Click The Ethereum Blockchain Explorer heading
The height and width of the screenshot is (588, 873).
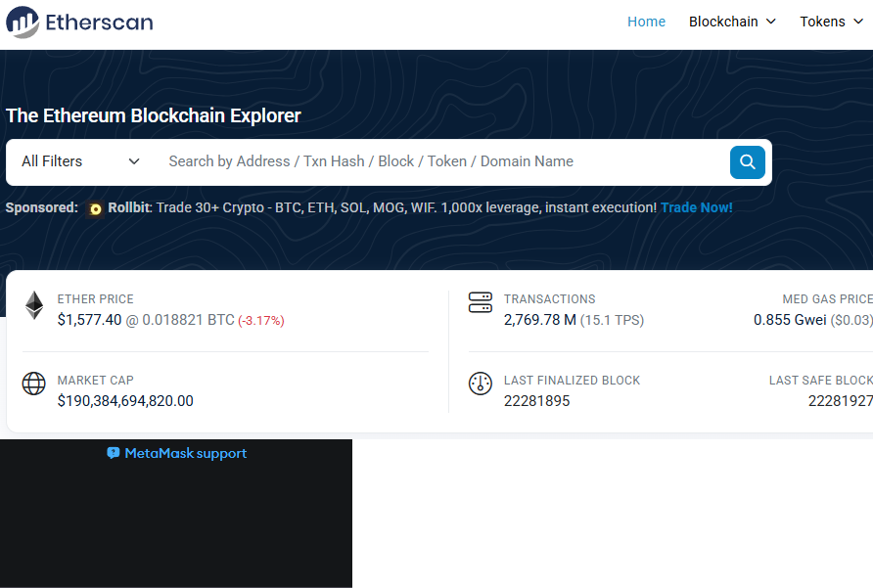[153, 115]
